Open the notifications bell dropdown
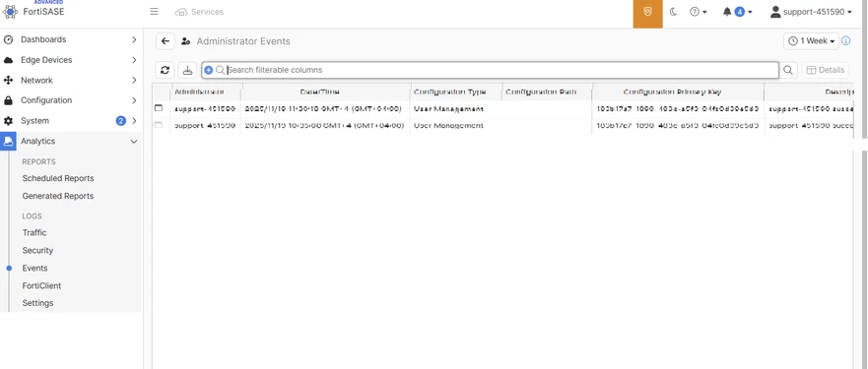 [737, 12]
